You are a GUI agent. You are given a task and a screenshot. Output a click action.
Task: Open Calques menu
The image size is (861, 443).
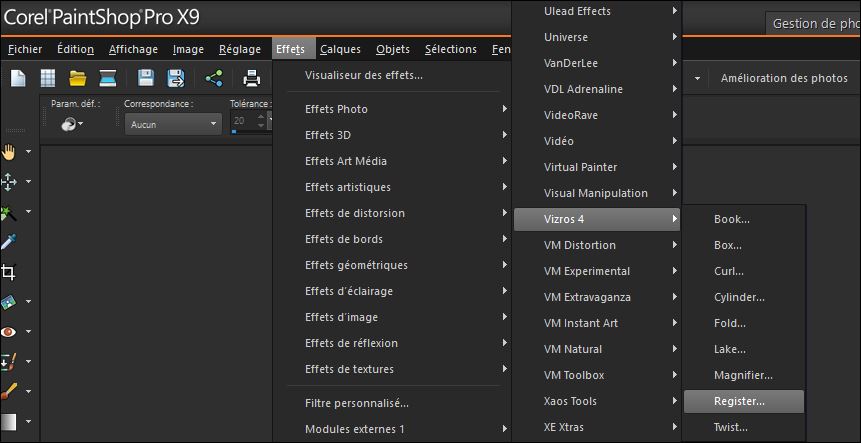[340, 49]
